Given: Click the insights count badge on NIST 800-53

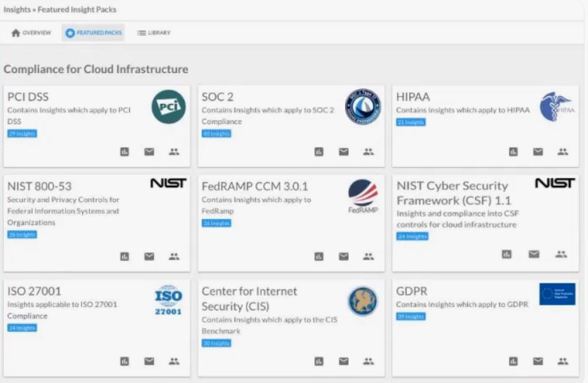Looking at the screenshot, I should tap(22, 234).
